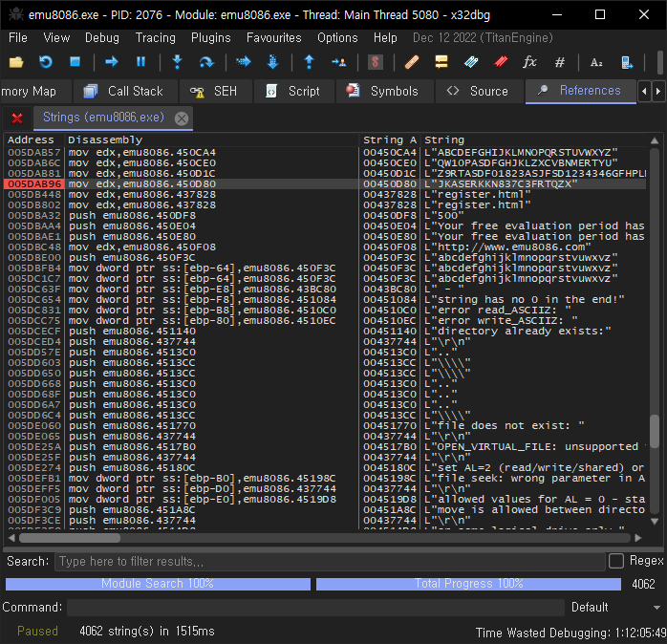Open file with folder icon in toolbar
This screenshot has width=667, height=644.
point(16,62)
